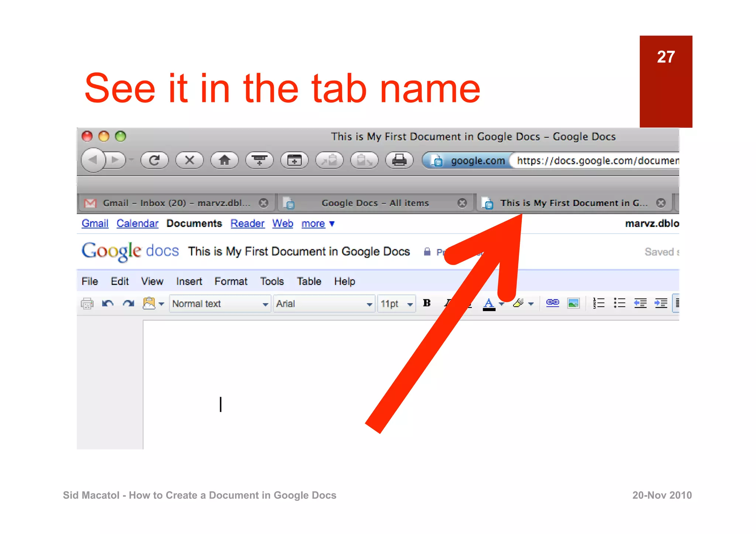
Task: Open the Calendar link
Action: (x=137, y=224)
